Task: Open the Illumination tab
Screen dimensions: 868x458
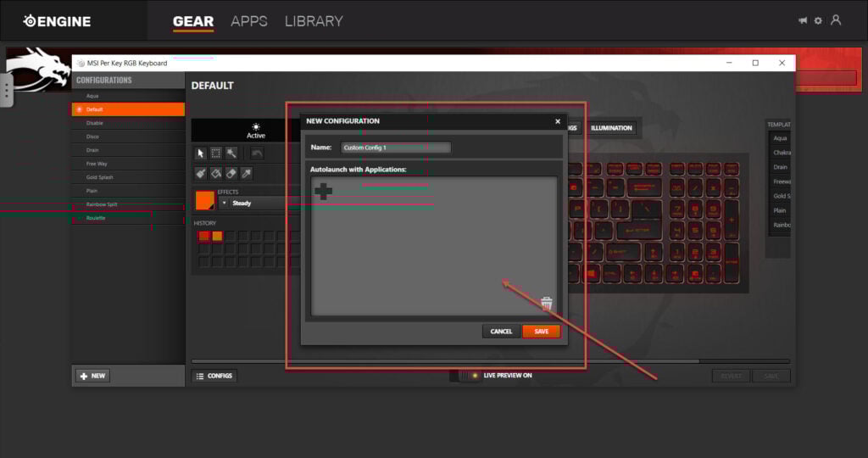Action: pos(611,128)
